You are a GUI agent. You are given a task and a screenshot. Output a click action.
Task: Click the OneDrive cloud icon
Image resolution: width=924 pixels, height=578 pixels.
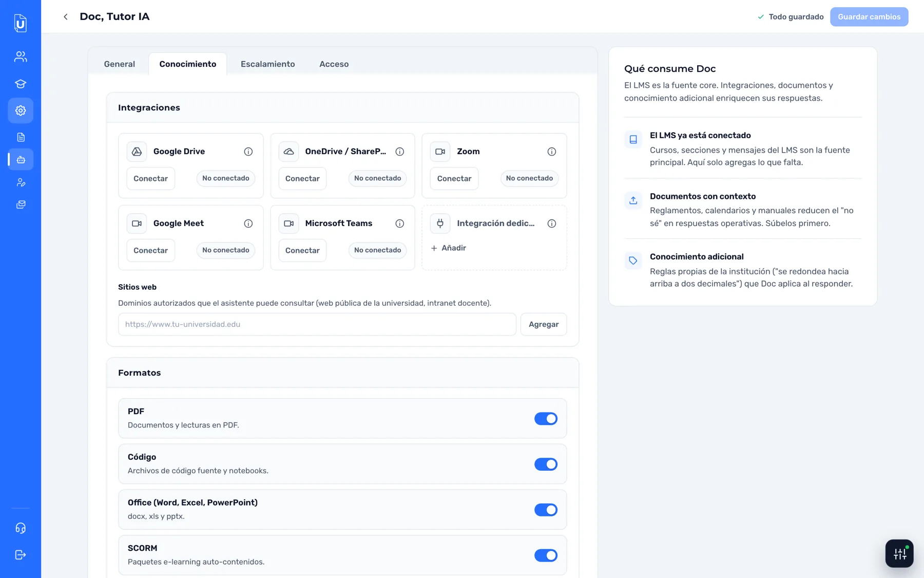click(288, 152)
